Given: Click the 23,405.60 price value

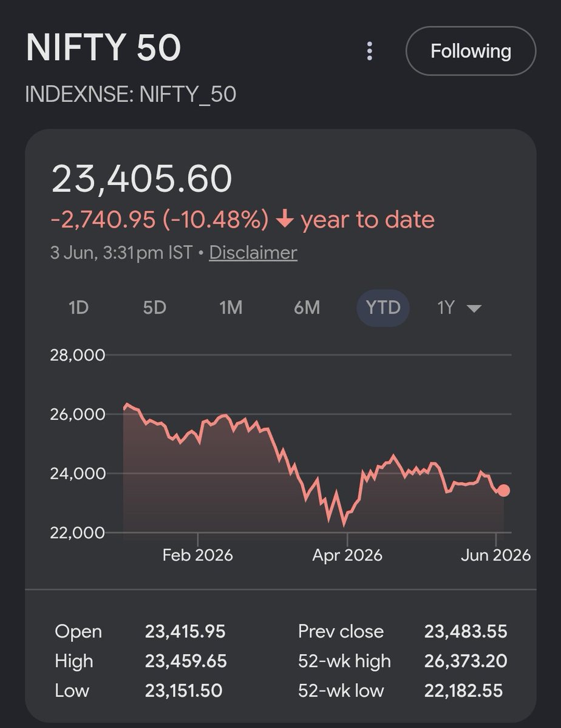Looking at the screenshot, I should 141,180.
